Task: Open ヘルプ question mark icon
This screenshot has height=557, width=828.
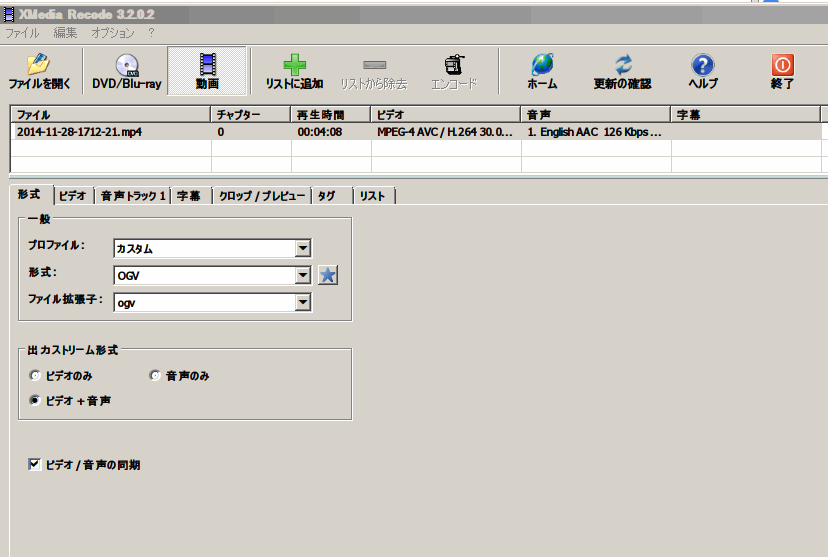Action: pyautogui.click(x=703, y=71)
